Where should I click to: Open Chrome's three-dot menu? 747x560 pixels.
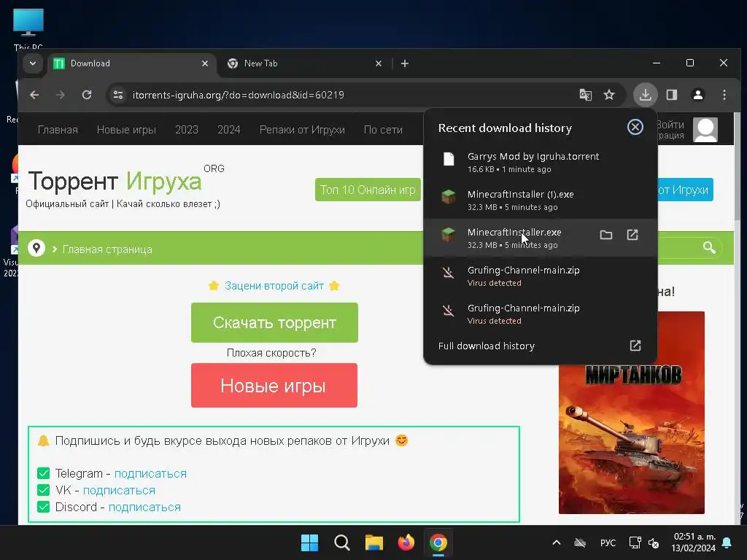coord(724,95)
